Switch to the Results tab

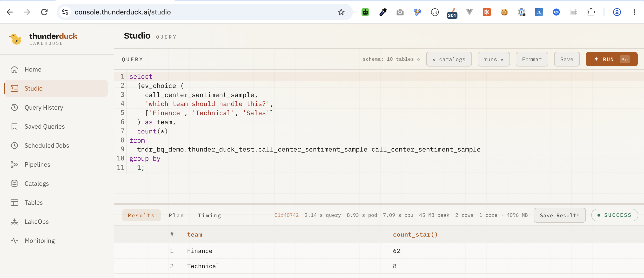pyautogui.click(x=141, y=215)
